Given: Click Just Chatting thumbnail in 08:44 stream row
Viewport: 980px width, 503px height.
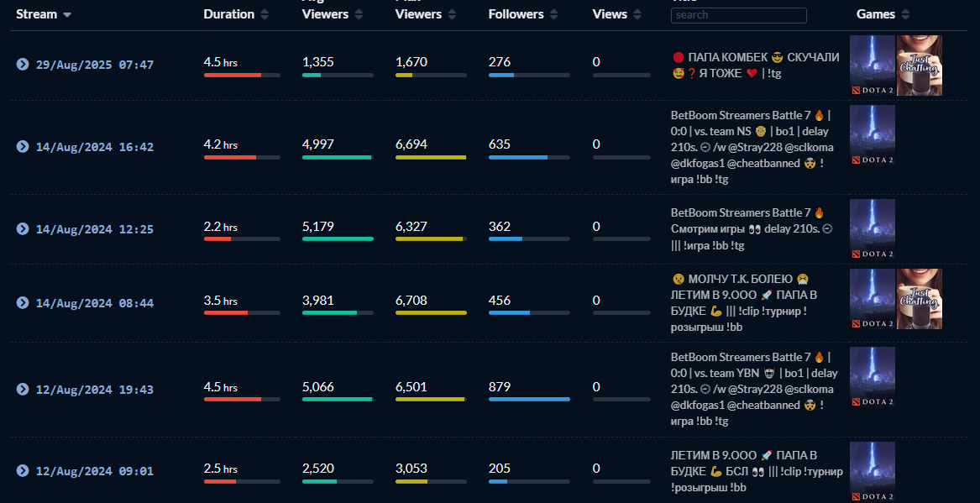Looking at the screenshot, I should (x=919, y=299).
